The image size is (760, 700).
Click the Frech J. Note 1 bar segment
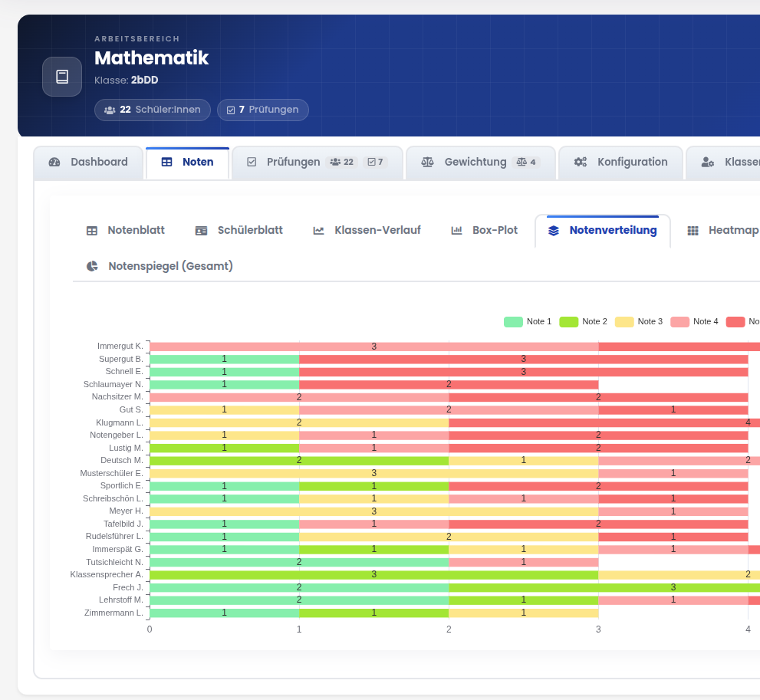point(299,587)
